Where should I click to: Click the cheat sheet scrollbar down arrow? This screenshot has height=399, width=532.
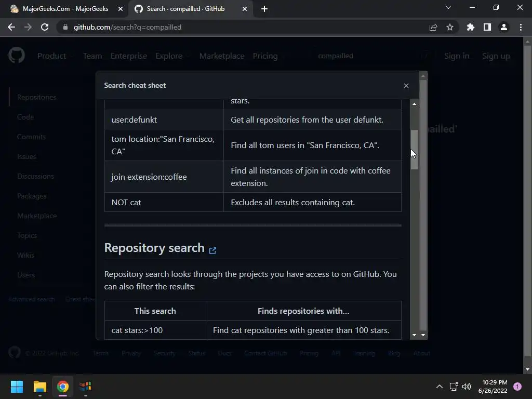pyautogui.click(x=414, y=335)
